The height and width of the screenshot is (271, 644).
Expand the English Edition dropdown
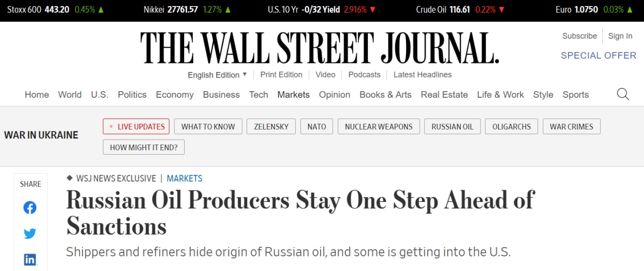pyautogui.click(x=217, y=75)
